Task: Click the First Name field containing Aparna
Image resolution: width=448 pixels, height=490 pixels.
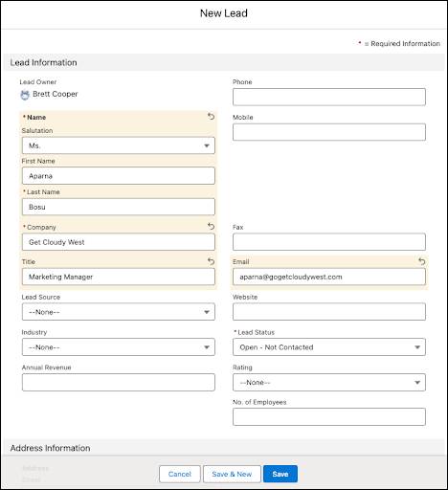Action: 119,176
